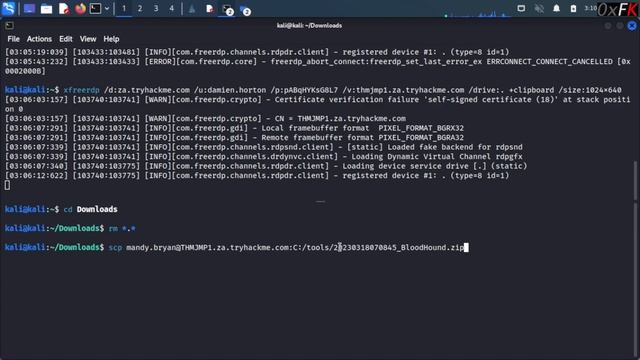Click the muted volume tray icon
The image size is (640, 360).
(x=539, y=8)
